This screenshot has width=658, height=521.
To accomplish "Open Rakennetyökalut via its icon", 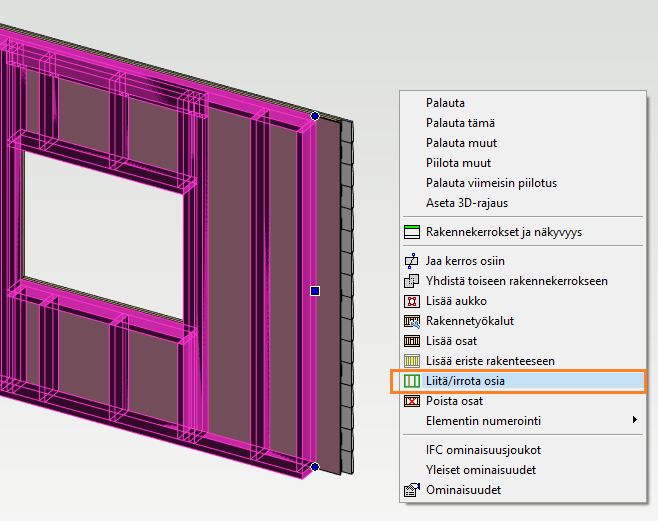I will [411, 321].
